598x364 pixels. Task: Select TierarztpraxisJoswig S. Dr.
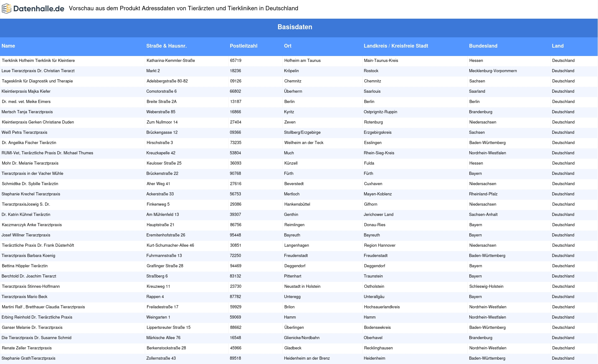coord(26,204)
